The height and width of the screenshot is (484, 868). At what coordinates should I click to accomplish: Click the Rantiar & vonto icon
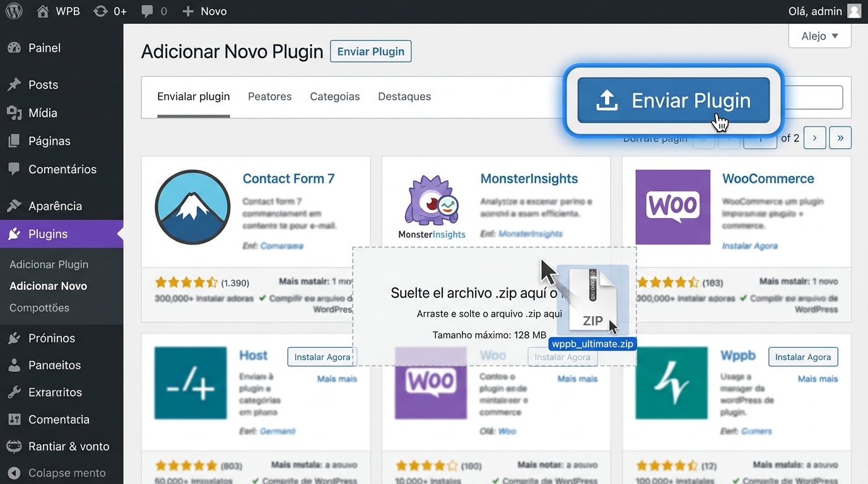(x=14, y=446)
